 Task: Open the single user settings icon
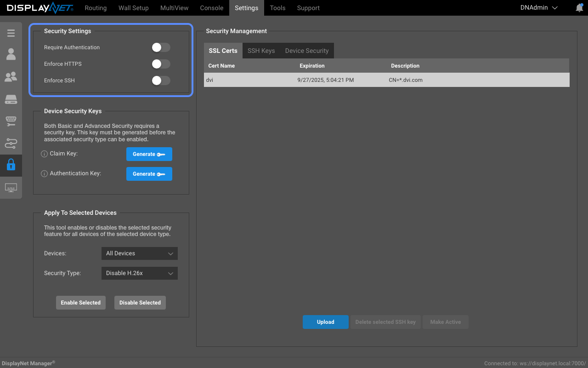pos(11,54)
